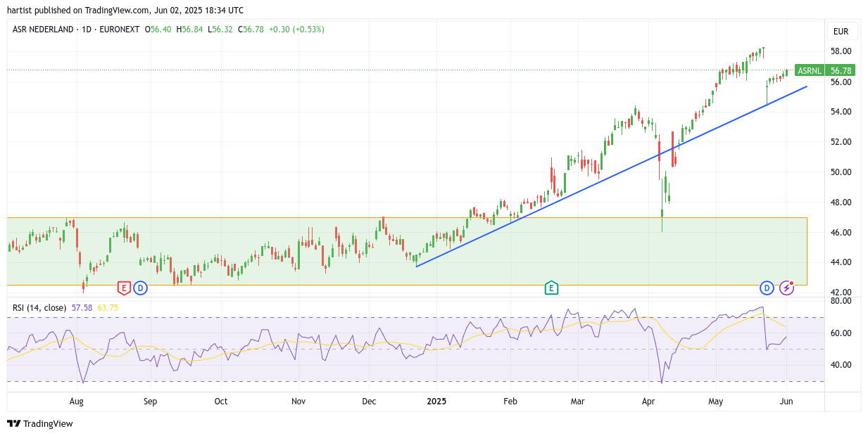Click the purple lightning event marker
868x436 pixels.
pos(787,288)
